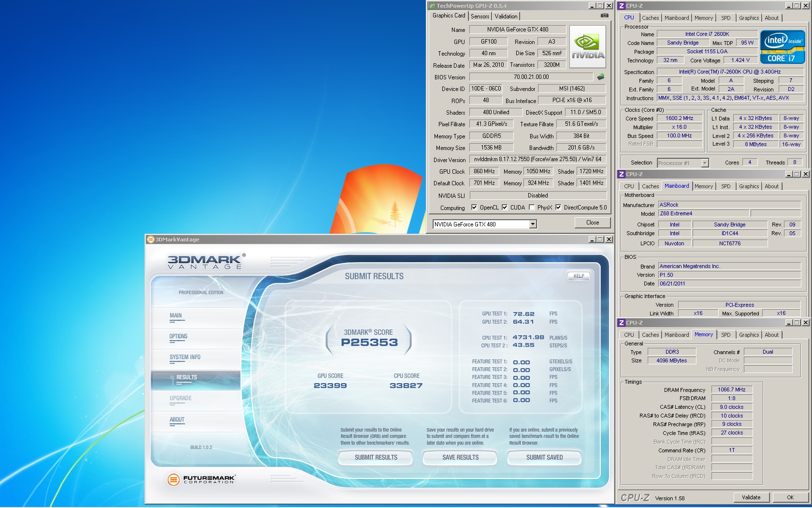Viewport: 812px width, 508px height.
Task: Open the Graphics Card tab in GPU-Z
Action: [449, 15]
